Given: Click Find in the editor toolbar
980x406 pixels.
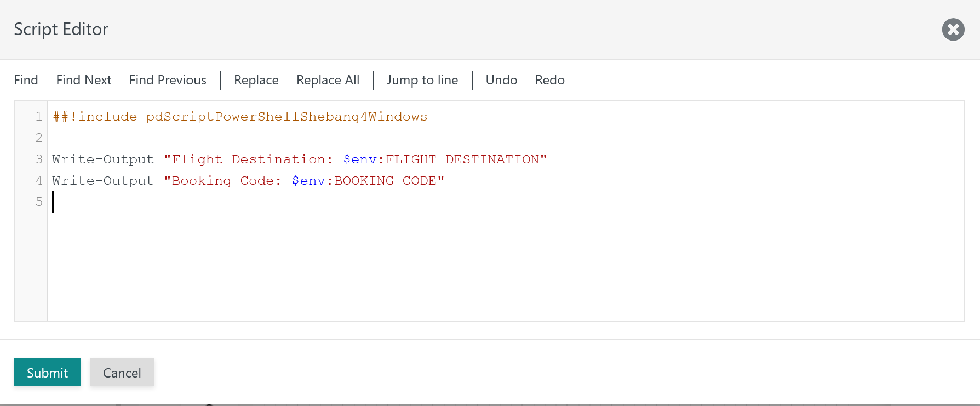Looking at the screenshot, I should point(26,80).
